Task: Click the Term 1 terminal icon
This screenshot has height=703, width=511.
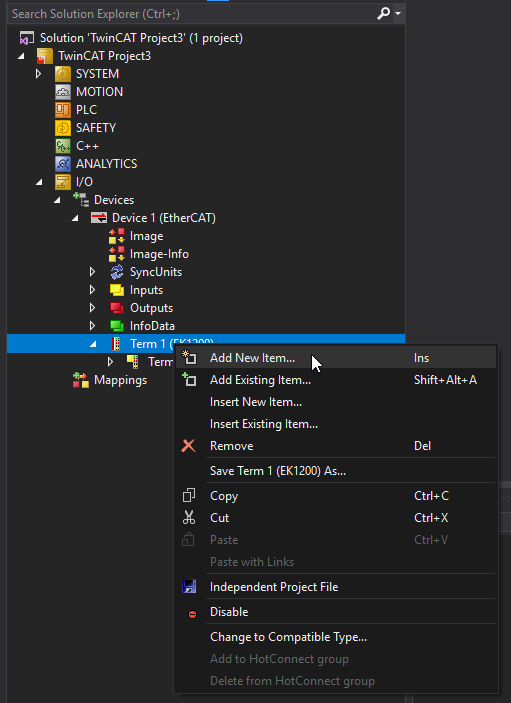Action: (117, 344)
